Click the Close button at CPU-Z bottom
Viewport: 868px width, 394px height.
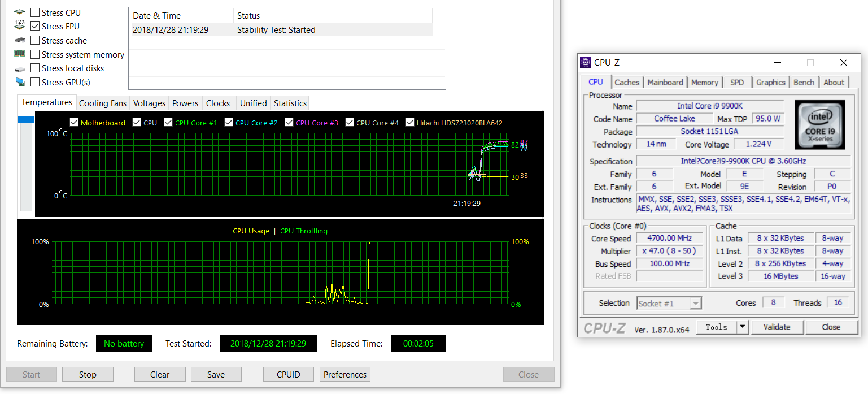coord(831,327)
